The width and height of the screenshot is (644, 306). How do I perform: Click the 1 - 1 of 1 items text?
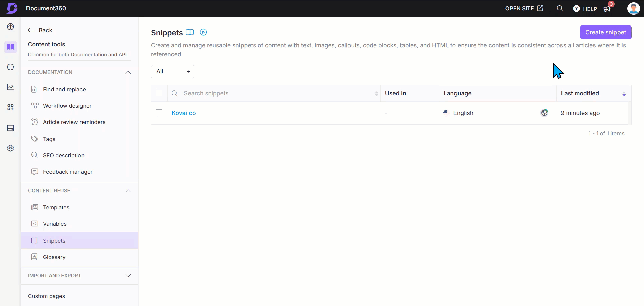(606, 133)
